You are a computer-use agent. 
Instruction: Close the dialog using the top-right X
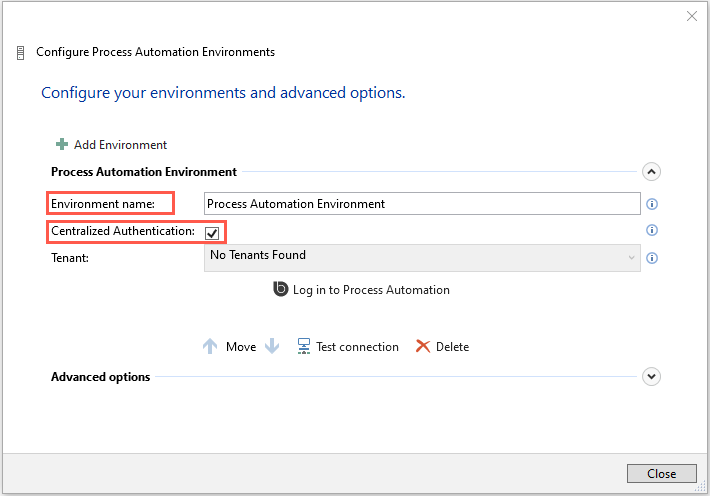691,16
